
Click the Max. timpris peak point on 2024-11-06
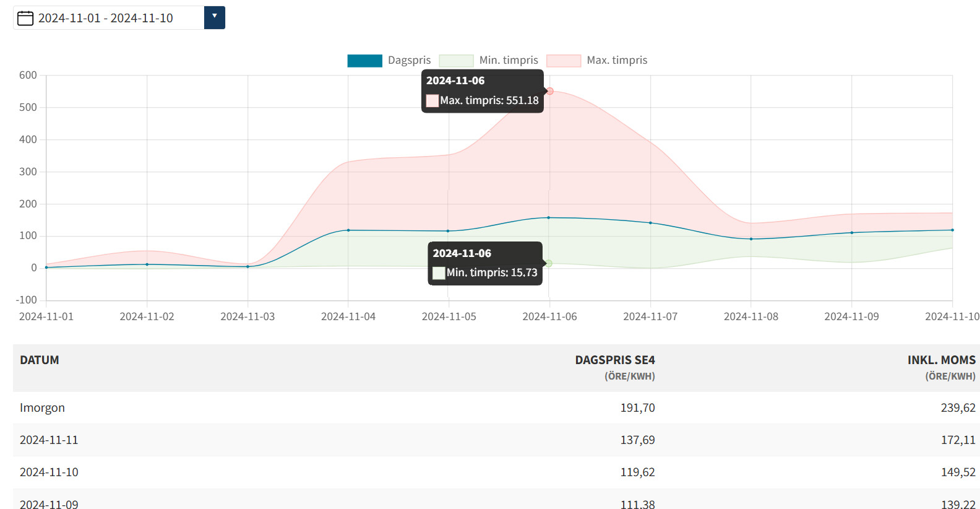pos(549,91)
